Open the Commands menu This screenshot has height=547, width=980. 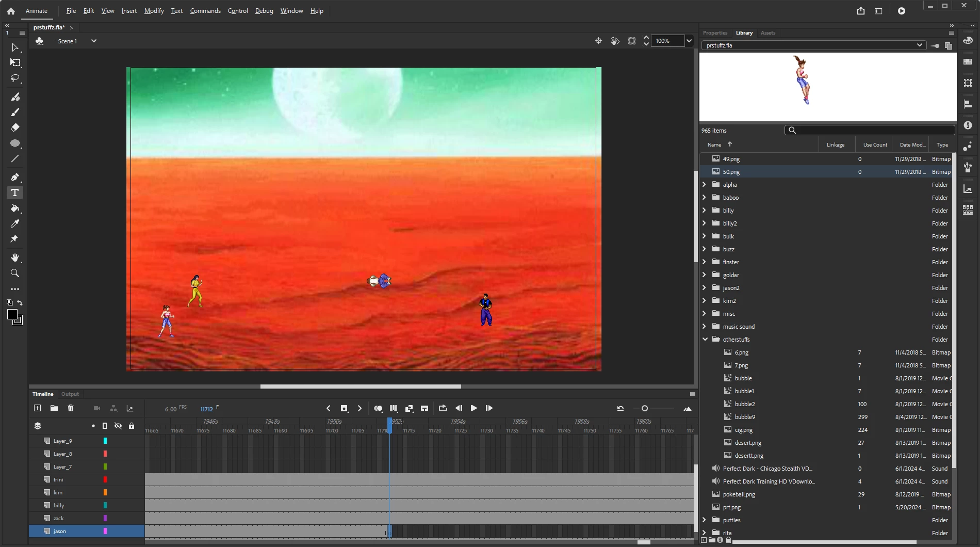205,11
